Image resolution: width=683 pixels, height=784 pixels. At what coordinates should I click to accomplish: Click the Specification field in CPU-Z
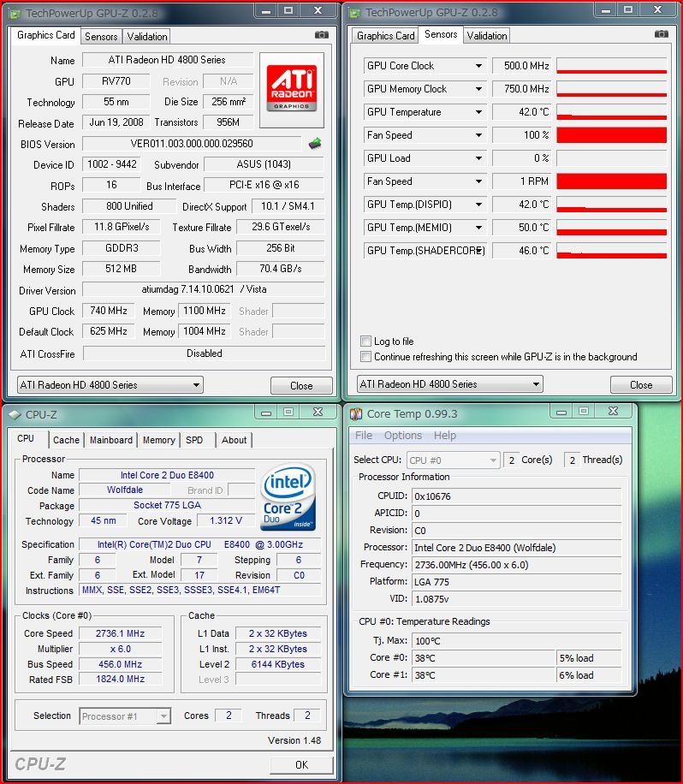200,544
